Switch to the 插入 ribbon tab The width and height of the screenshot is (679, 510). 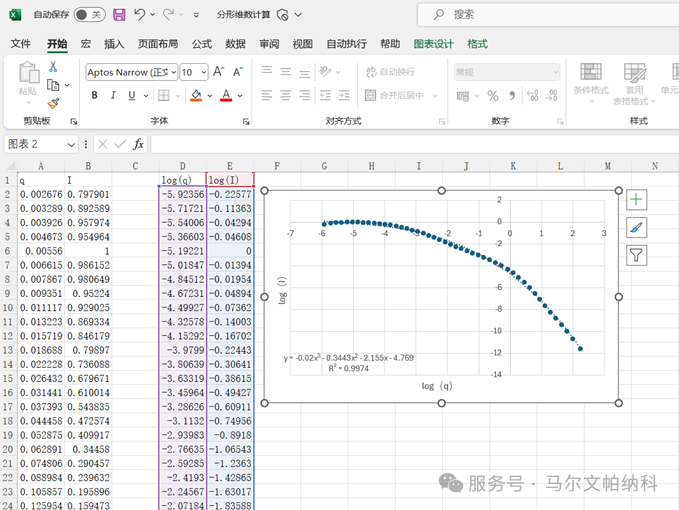point(114,44)
